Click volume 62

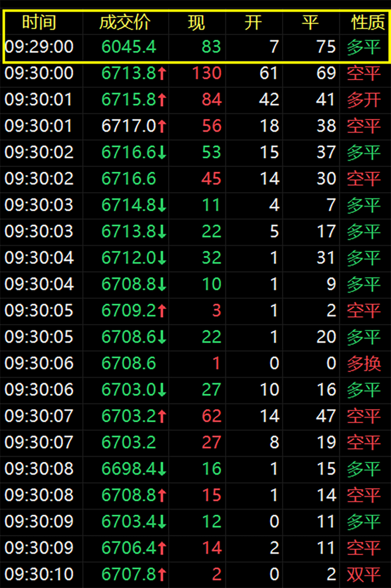[211, 416]
